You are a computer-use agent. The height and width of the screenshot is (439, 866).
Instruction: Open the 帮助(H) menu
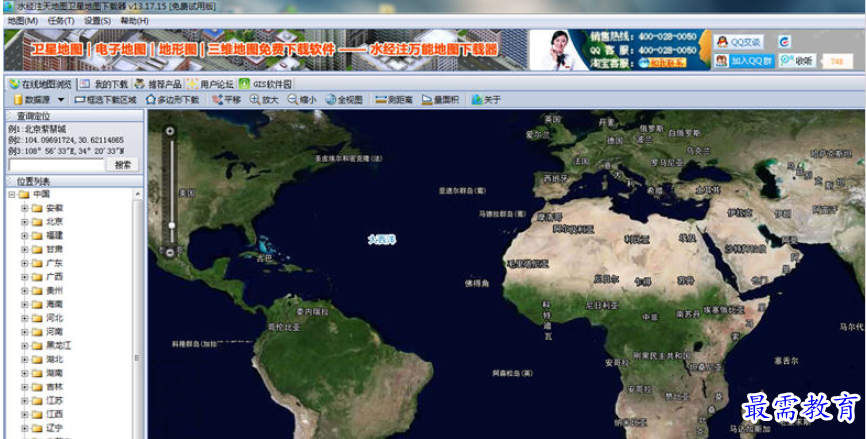click(x=134, y=21)
